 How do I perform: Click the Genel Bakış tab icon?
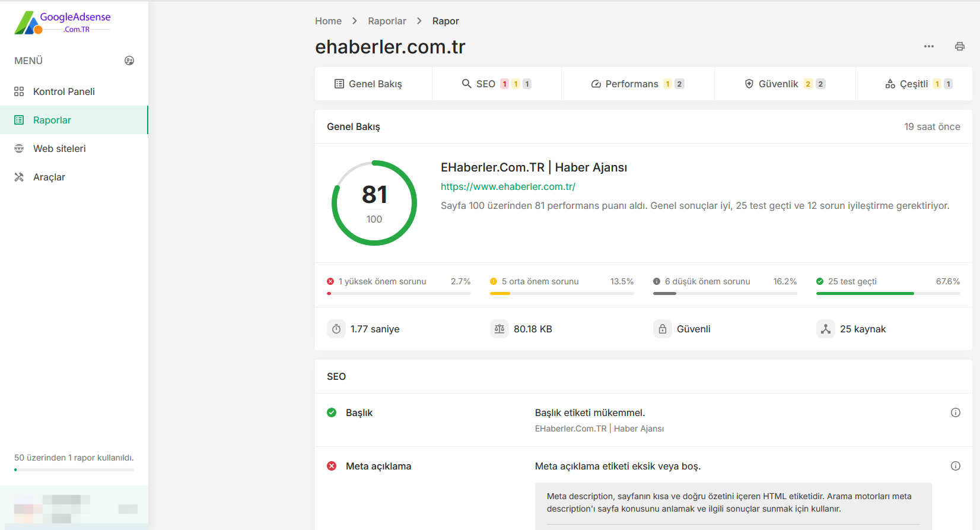pos(339,84)
